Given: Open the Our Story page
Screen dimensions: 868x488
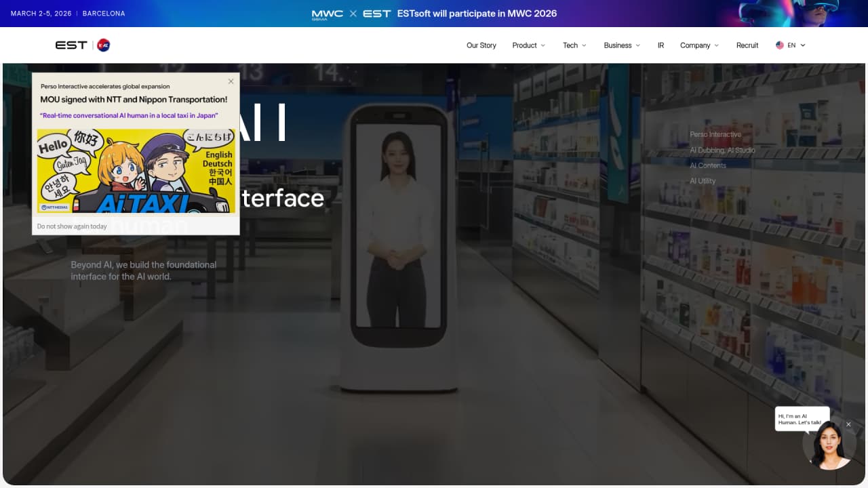Looking at the screenshot, I should pyautogui.click(x=481, y=45).
